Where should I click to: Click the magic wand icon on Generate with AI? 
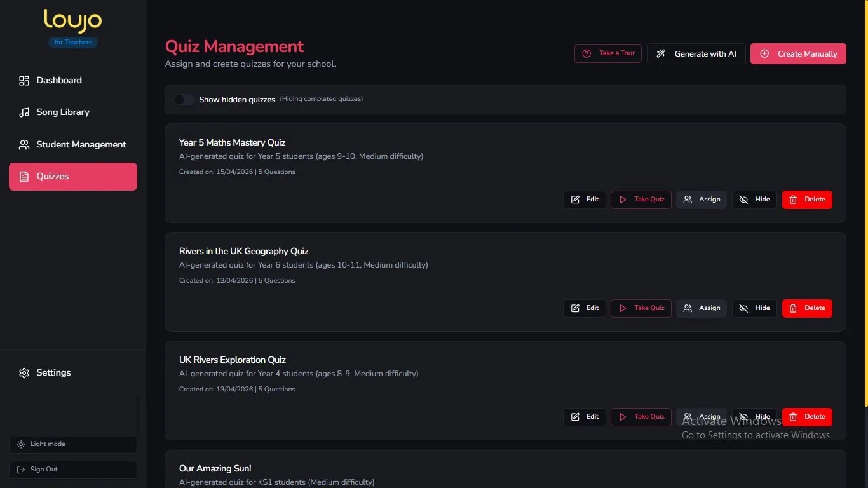[x=661, y=54]
